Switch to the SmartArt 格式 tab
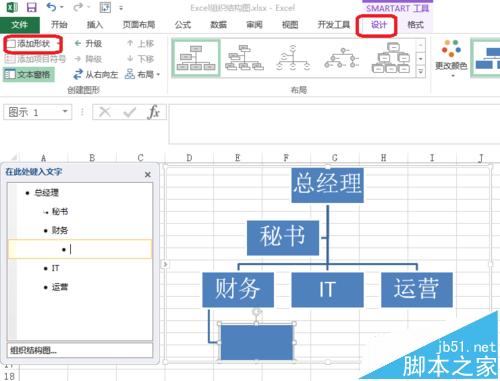The image size is (500, 381). click(x=415, y=25)
